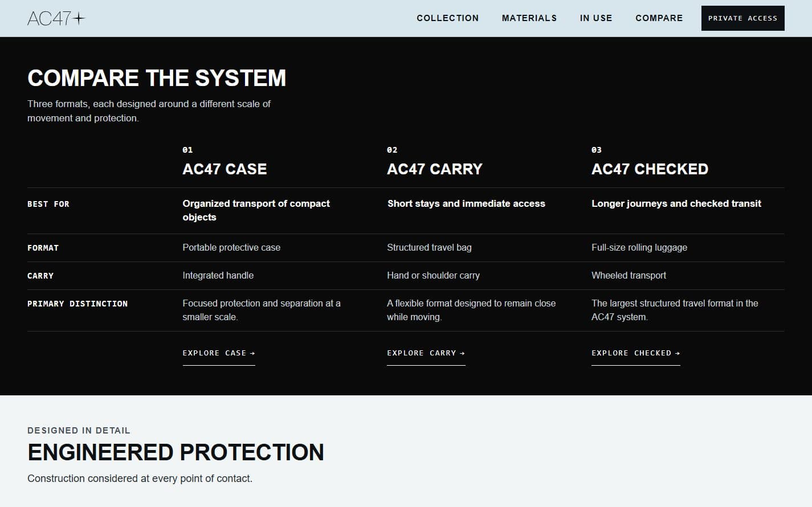Click 'The largest structured travel format' description
This screenshot has height=507, width=812.
pyautogui.click(x=675, y=310)
